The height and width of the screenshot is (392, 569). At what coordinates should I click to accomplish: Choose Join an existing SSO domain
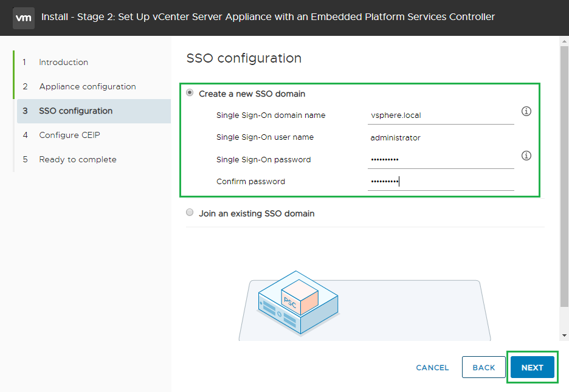[190, 213]
